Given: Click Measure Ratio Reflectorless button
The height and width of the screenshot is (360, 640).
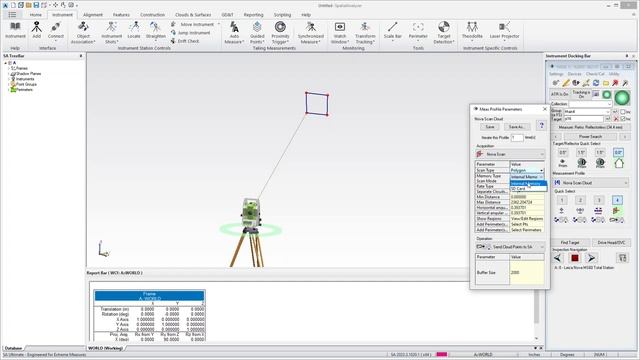Looking at the screenshot, I should click(590, 127).
